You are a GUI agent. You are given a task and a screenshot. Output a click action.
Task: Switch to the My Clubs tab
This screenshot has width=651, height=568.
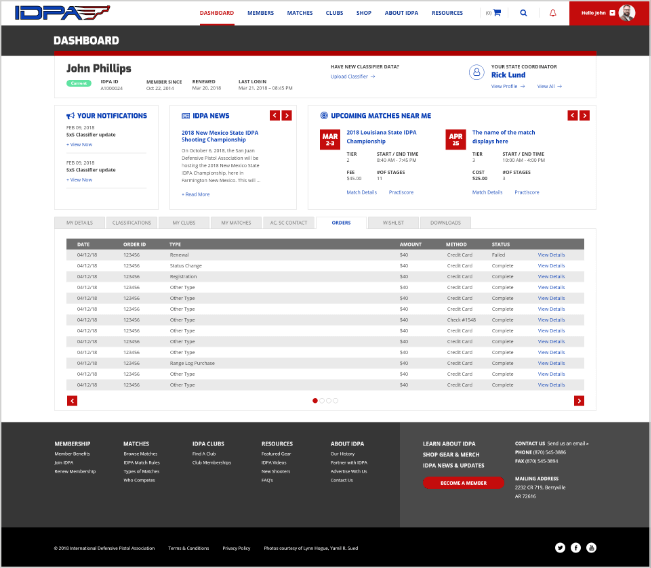[184, 222]
